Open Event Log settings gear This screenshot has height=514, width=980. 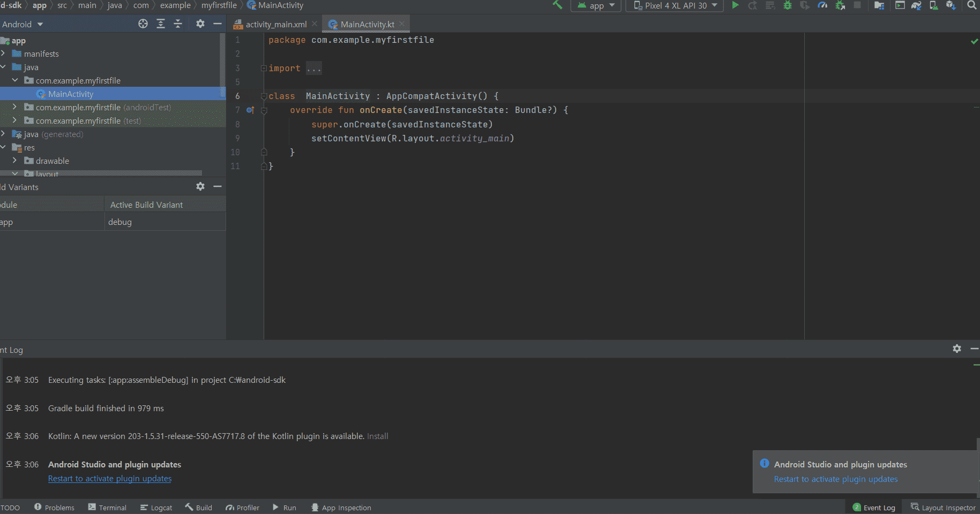[957, 349]
